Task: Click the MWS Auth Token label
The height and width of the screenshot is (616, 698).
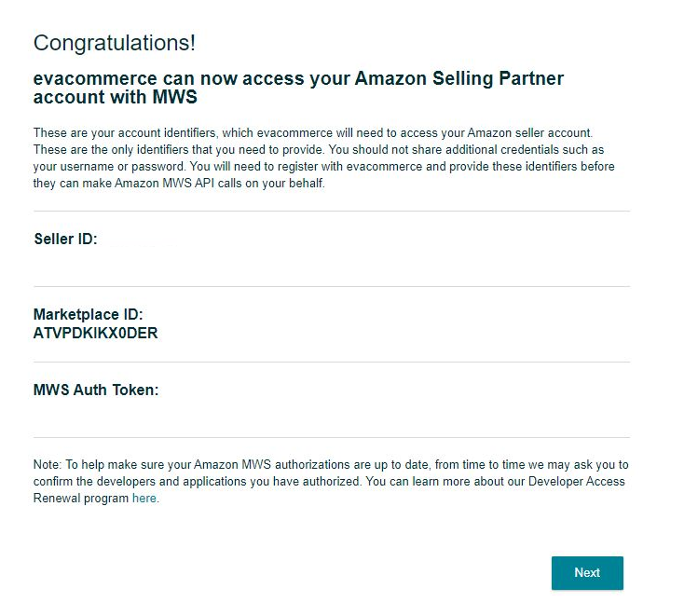Action: [x=96, y=390]
